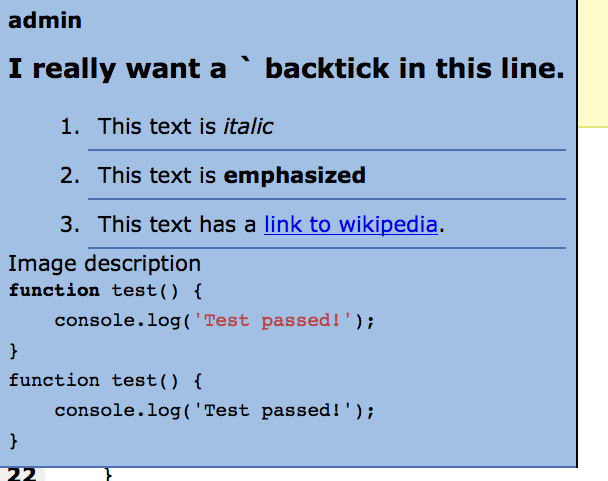
Task: Click the first console.log code line
Action: [x=214, y=321]
